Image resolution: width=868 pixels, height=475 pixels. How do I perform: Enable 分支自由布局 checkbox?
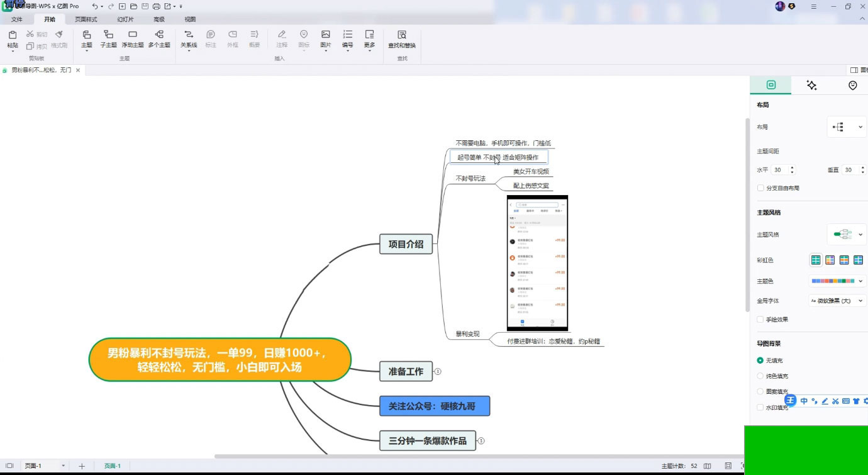coord(760,188)
